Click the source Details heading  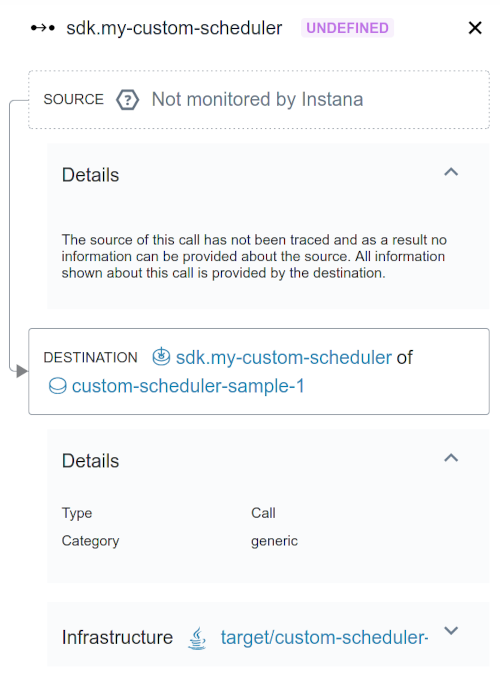[x=91, y=175]
